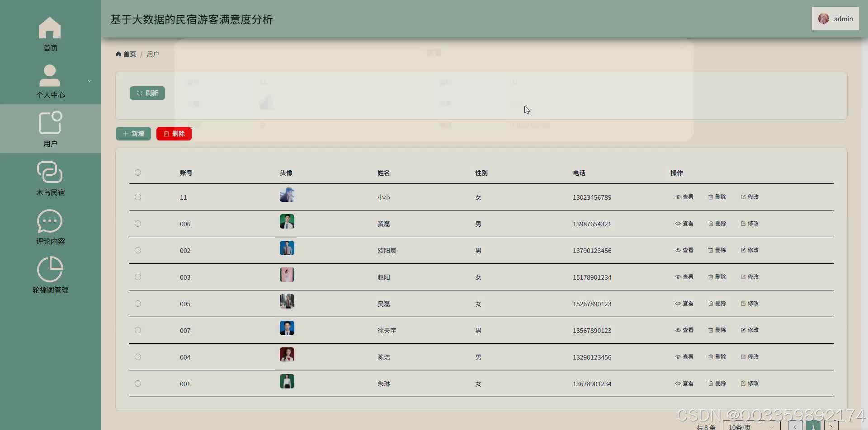
Task: Open the 木鸟民宿 sidebar icon
Action: (x=50, y=172)
